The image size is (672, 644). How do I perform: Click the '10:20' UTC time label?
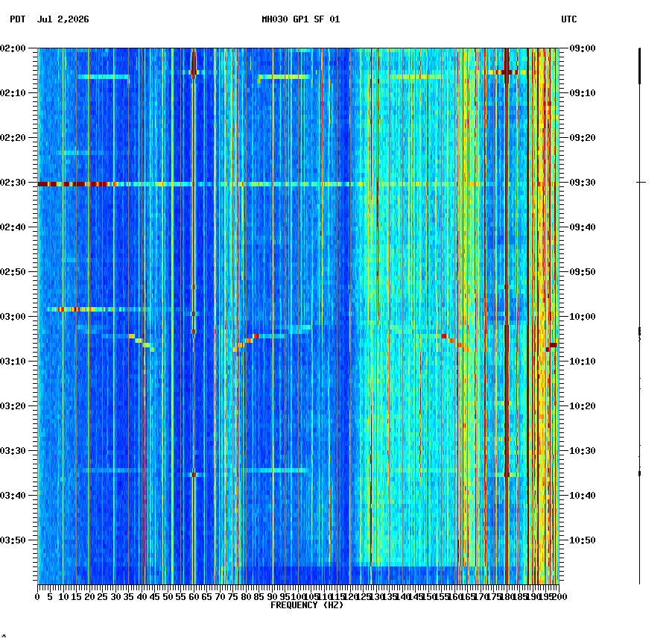(583, 405)
